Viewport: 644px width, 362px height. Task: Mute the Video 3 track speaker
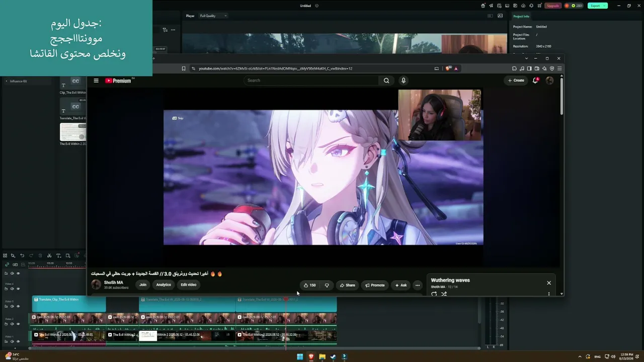click(x=12, y=306)
